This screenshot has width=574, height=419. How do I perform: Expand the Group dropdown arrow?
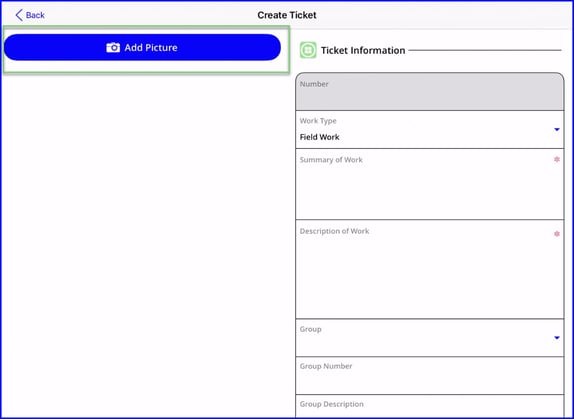pos(557,338)
